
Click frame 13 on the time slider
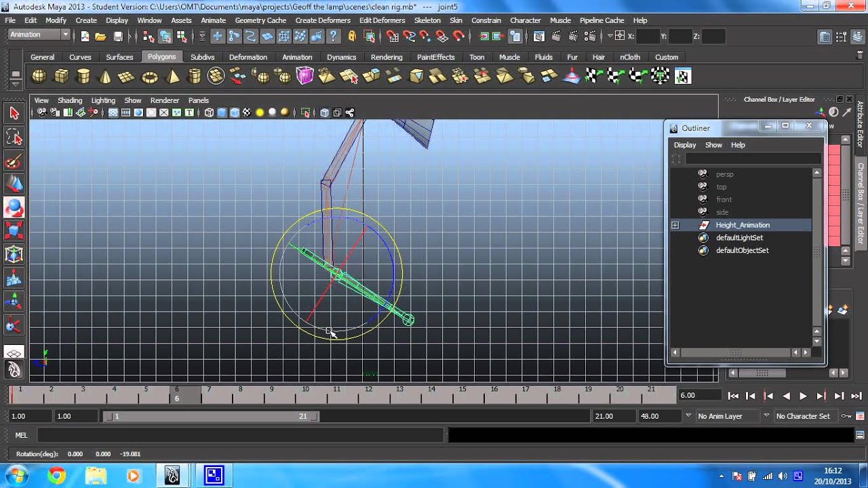point(399,393)
